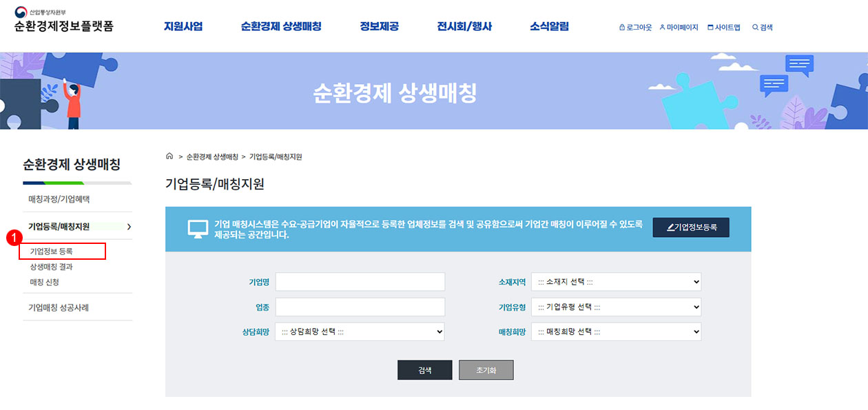Click the 기업명 input field
This screenshot has height=410, width=868.
click(x=360, y=282)
